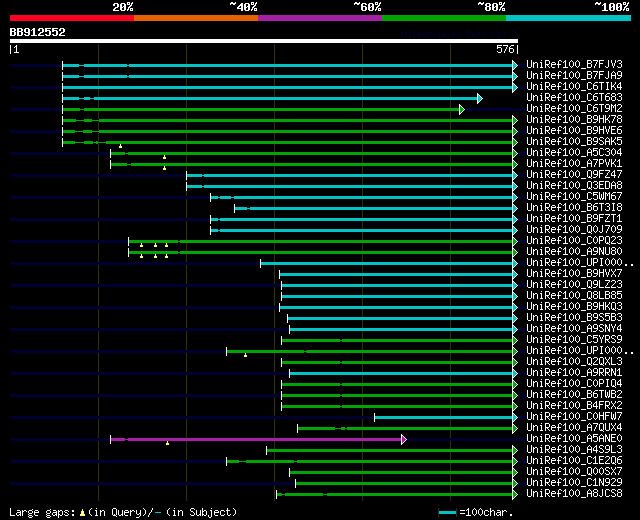Image resolution: width=640 pixels, height=520 pixels.
Task: Click the cyan alignment bar of UniRef100_C6TIK4
Action: (x=287, y=87)
